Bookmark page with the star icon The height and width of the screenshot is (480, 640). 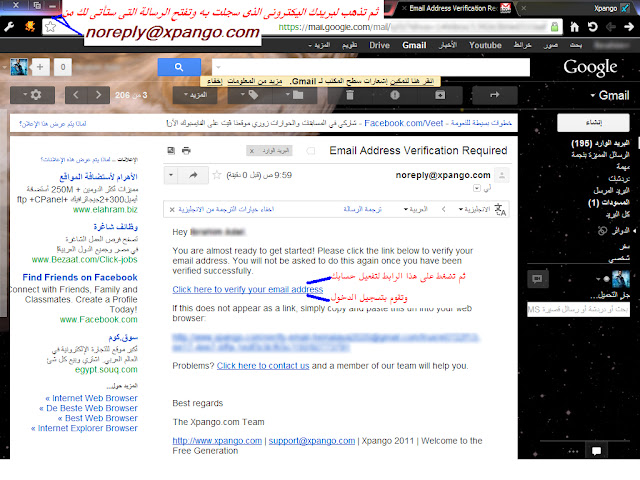point(50,27)
